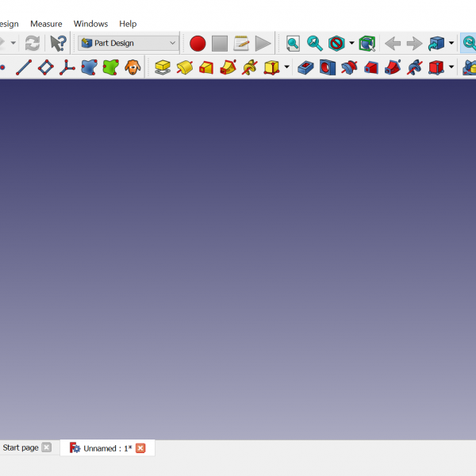Select the Pocket tool icon

(305, 67)
